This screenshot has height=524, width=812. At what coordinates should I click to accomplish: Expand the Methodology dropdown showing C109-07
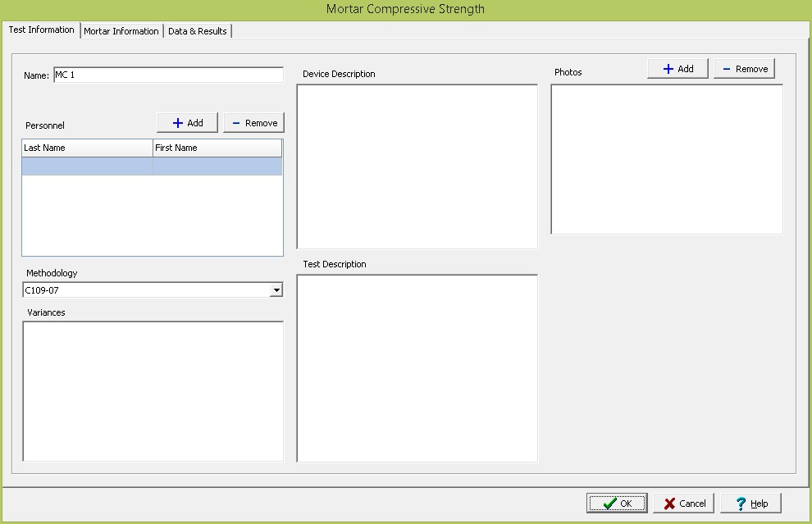[276, 290]
